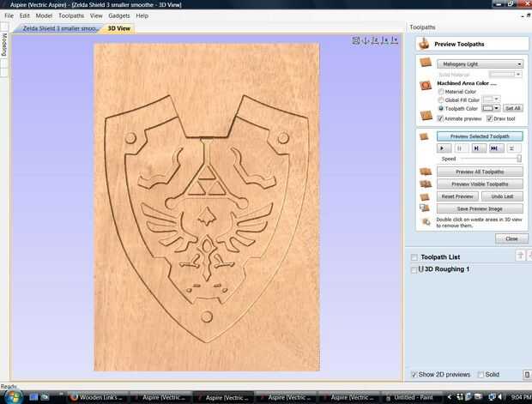The image size is (532, 404).
Task: Click the icon beside Save Preview Image
Action: (x=425, y=208)
